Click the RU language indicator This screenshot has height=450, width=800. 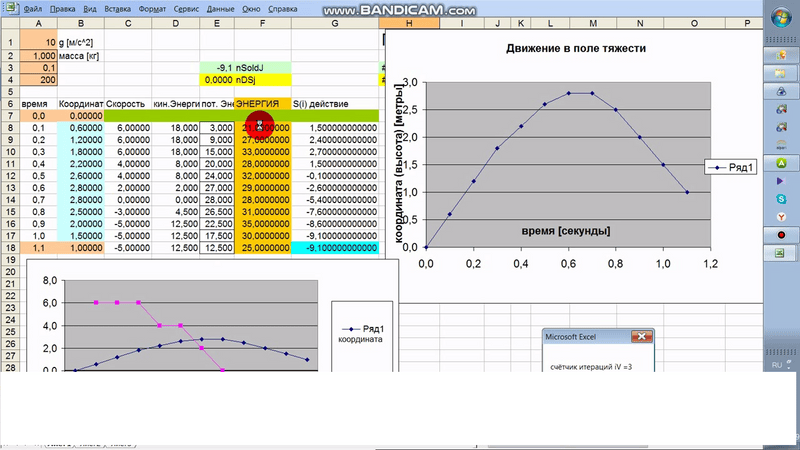click(776, 366)
